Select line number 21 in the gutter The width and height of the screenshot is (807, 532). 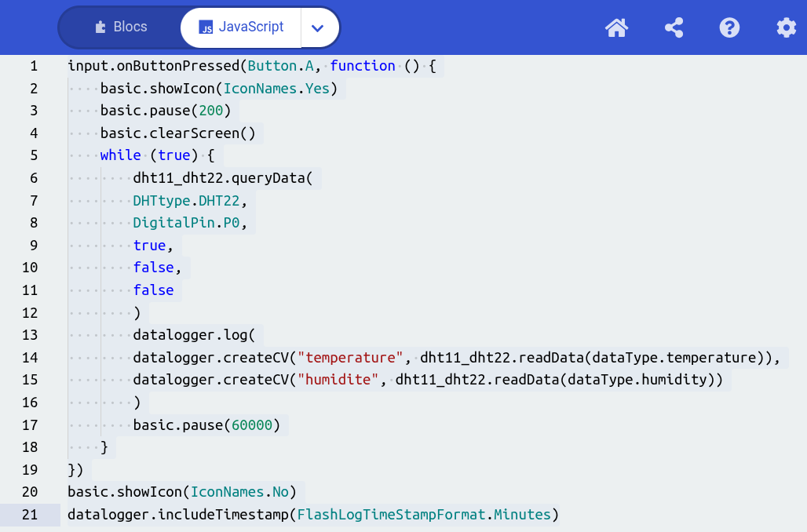click(31, 515)
